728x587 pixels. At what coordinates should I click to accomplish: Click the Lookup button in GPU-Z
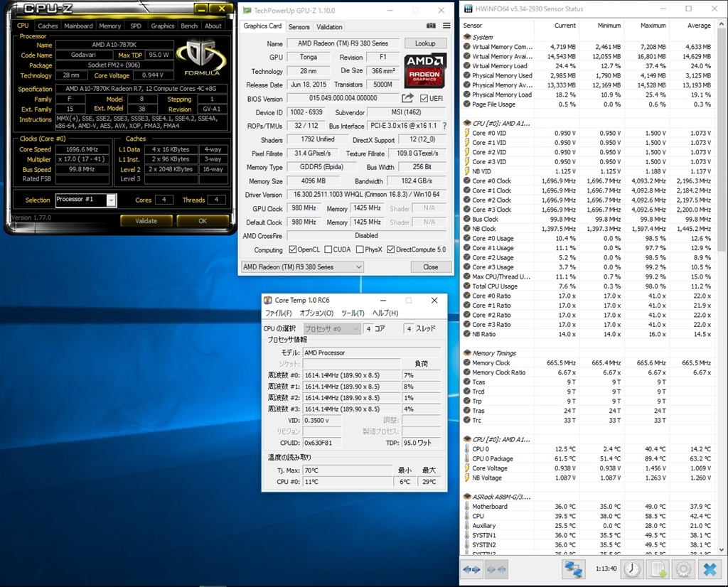425,43
